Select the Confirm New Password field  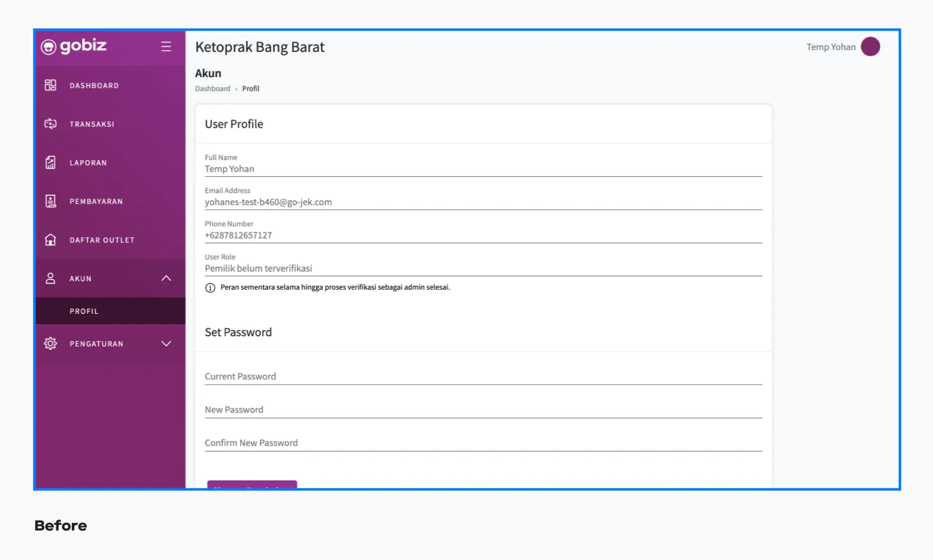[483, 443]
